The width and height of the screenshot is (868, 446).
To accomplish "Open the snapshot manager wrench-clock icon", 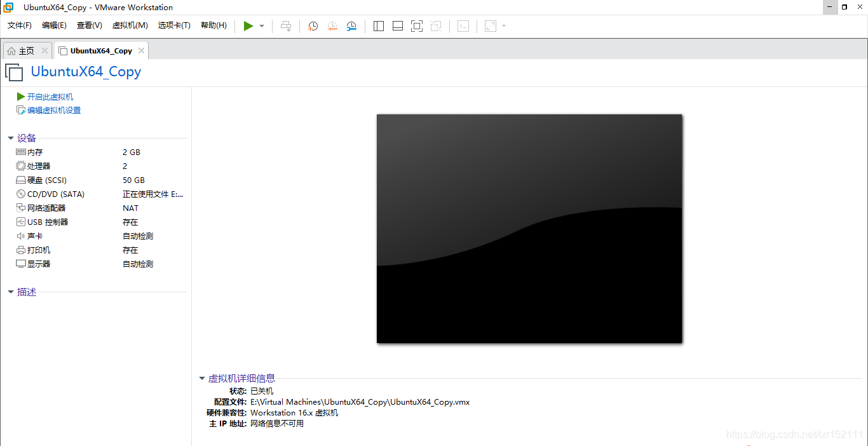I will [351, 26].
